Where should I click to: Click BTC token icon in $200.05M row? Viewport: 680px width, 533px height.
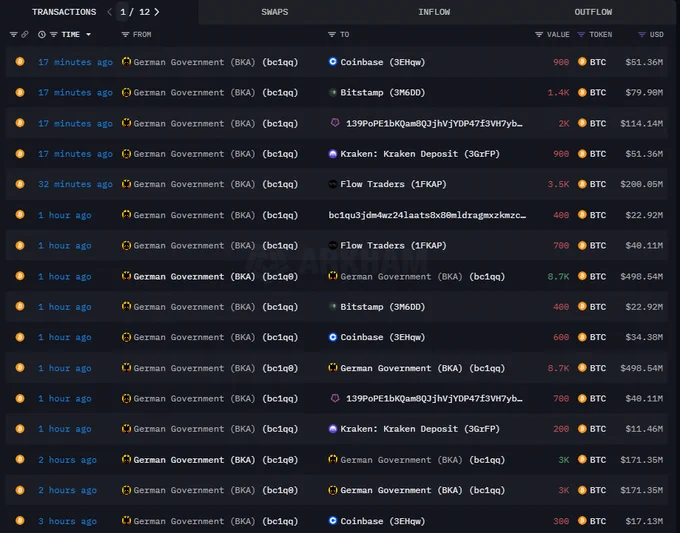coord(582,184)
